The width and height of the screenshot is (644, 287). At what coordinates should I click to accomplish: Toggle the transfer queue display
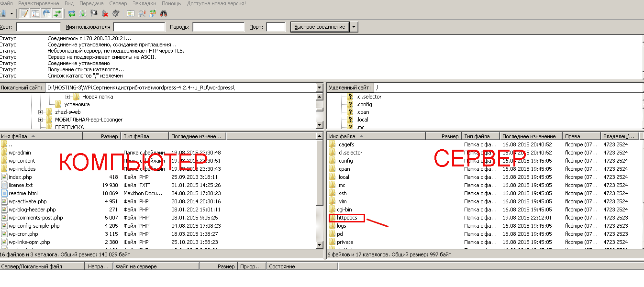(57, 13)
